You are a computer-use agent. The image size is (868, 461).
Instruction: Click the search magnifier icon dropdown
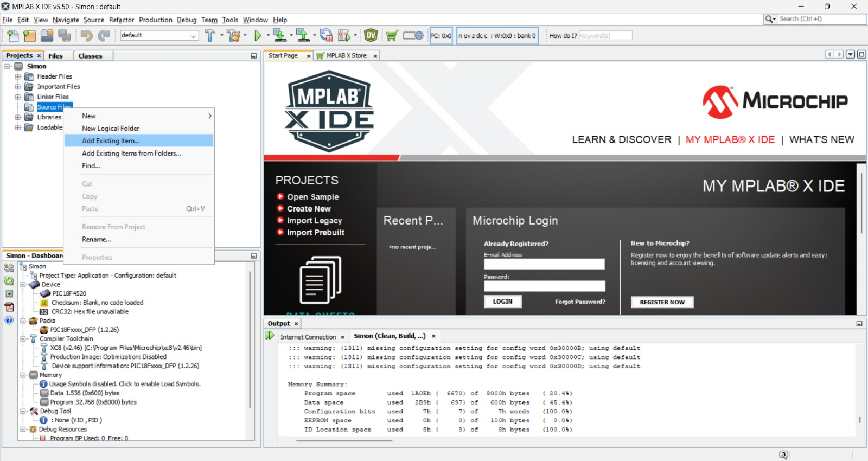pyautogui.click(x=770, y=19)
